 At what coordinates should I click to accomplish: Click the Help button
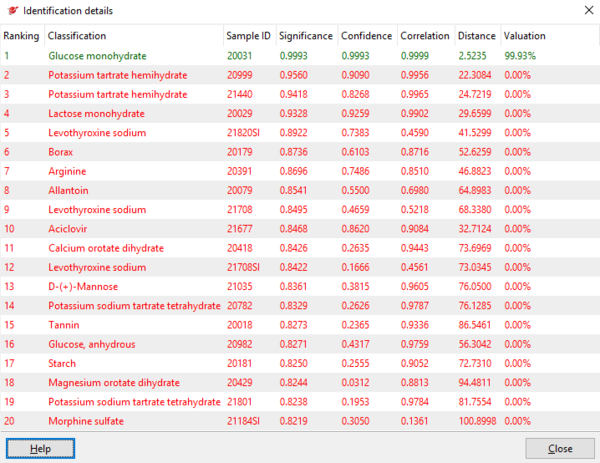(x=40, y=448)
